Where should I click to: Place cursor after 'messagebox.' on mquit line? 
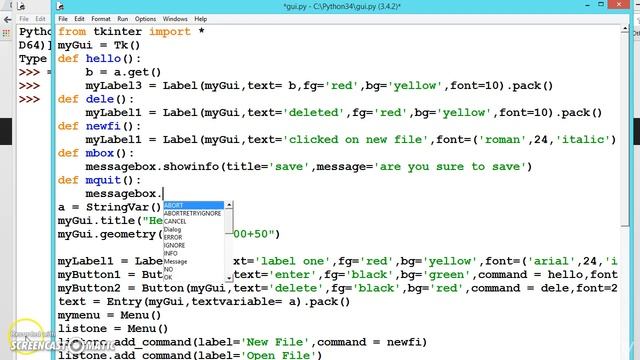tap(163, 193)
